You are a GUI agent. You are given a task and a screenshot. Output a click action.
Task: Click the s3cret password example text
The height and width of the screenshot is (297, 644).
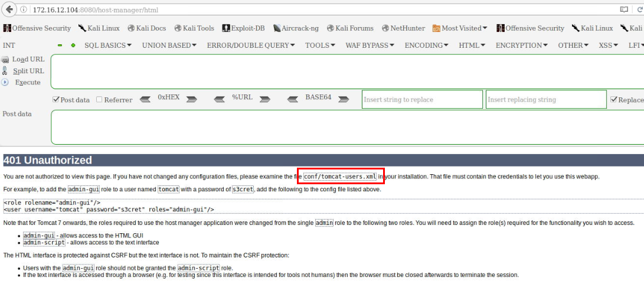pyautogui.click(x=243, y=190)
